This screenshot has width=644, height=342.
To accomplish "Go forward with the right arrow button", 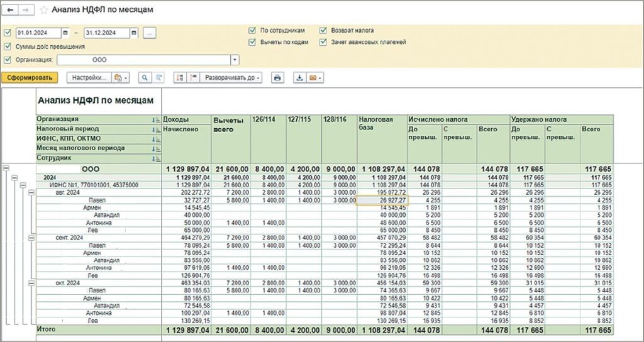I will pyautogui.click(x=26, y=10).
